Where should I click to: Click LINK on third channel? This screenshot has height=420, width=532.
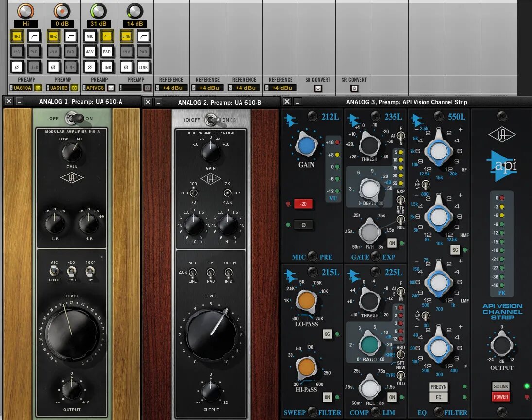[107, 67]
